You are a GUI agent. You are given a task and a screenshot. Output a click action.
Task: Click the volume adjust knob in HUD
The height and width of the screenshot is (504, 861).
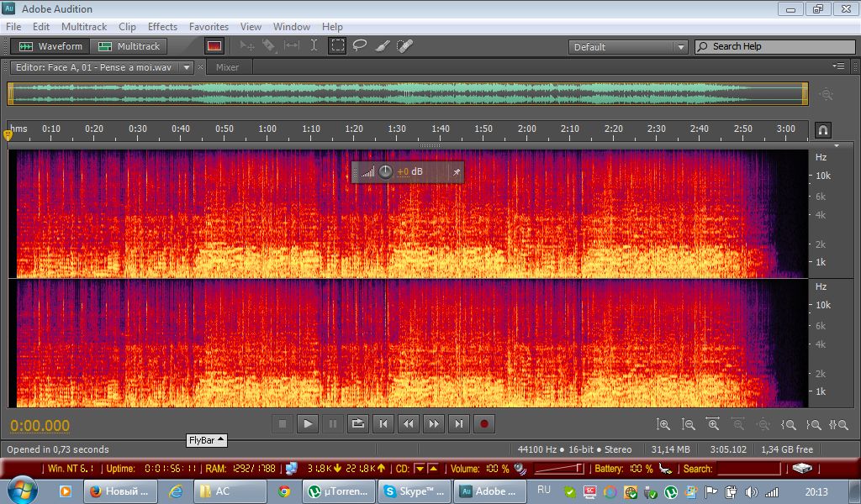385,172
